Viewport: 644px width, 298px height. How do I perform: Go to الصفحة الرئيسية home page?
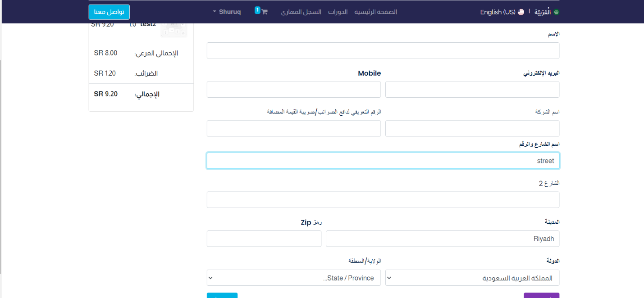pyautogui.click(x=375, y=12)
